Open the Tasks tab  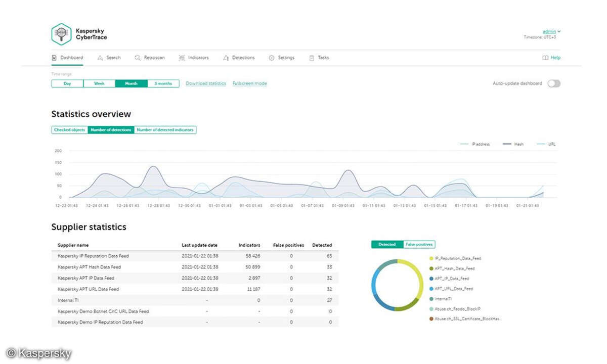point(319,58)
